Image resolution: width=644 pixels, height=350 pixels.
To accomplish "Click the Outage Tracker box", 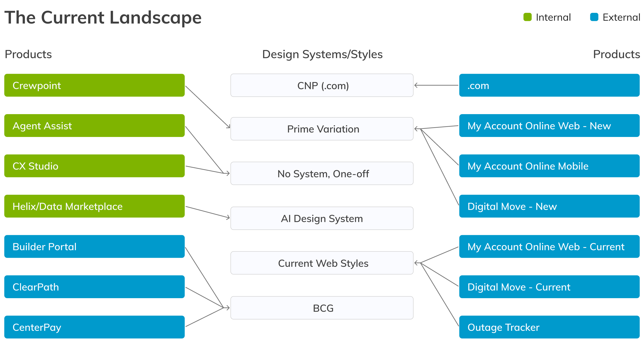I will pos(549,327).
